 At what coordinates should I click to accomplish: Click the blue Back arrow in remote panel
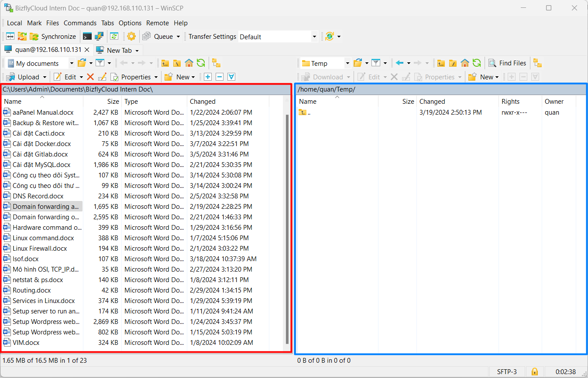[x=399, y=63]
